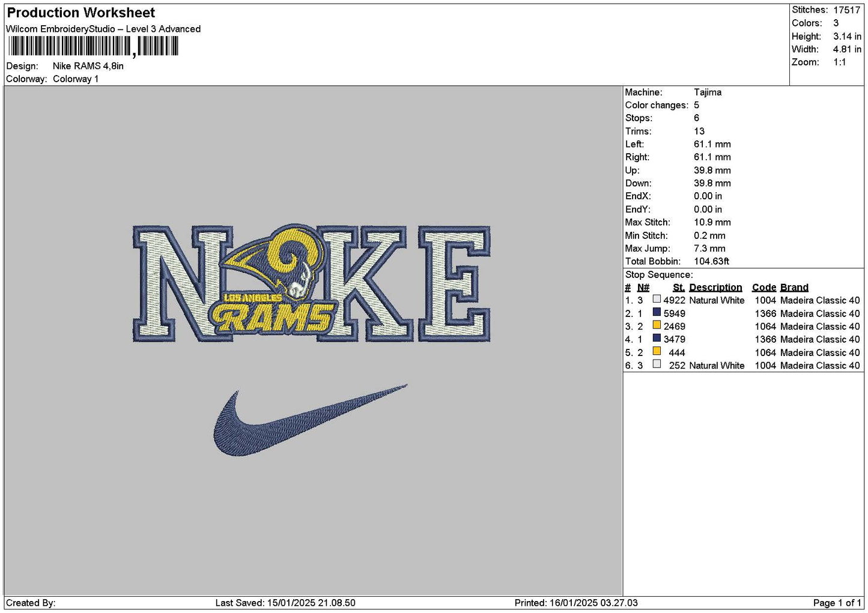Image resolution: width=868 pixels, height=613 pixels.
Task: Click stitch count '5949' in stop row 2
Action: [674, 313]
